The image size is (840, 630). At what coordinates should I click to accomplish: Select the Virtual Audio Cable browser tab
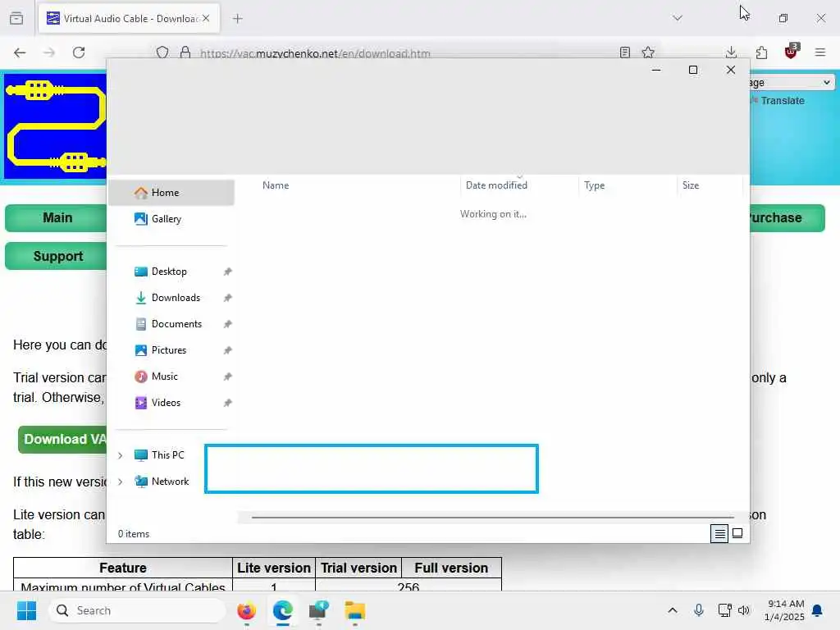tap(129, 18)
